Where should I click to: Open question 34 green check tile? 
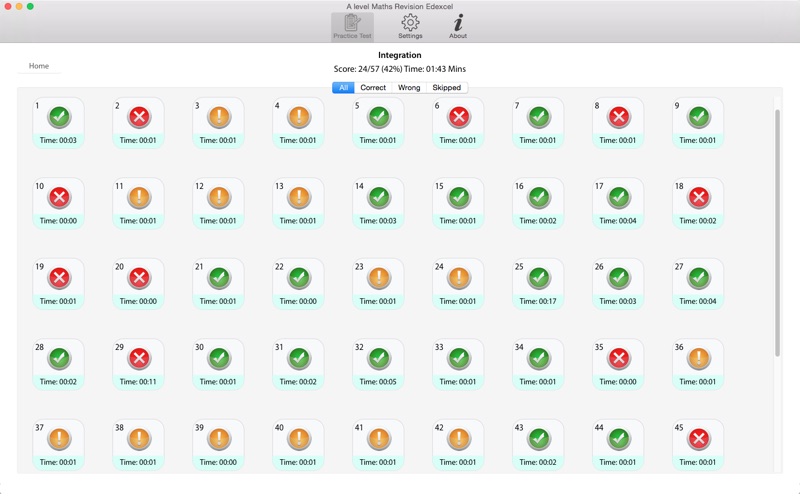coord(538,365)
